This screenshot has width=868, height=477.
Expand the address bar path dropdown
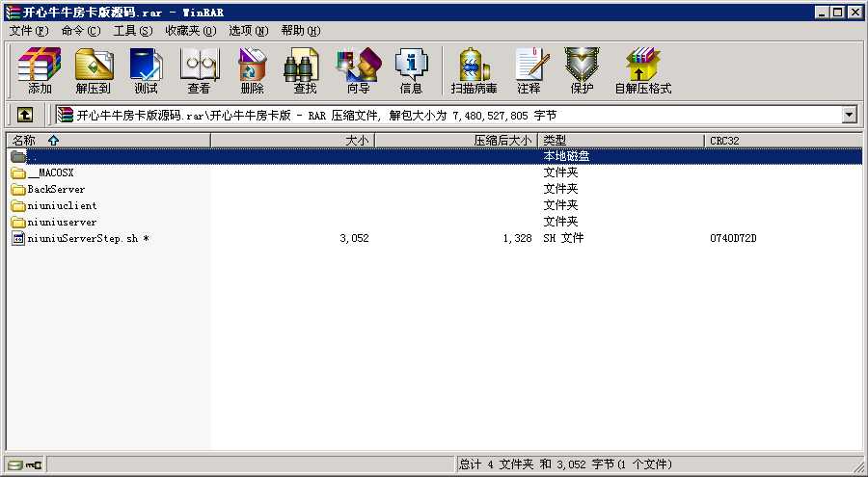(x=849, y=115)
